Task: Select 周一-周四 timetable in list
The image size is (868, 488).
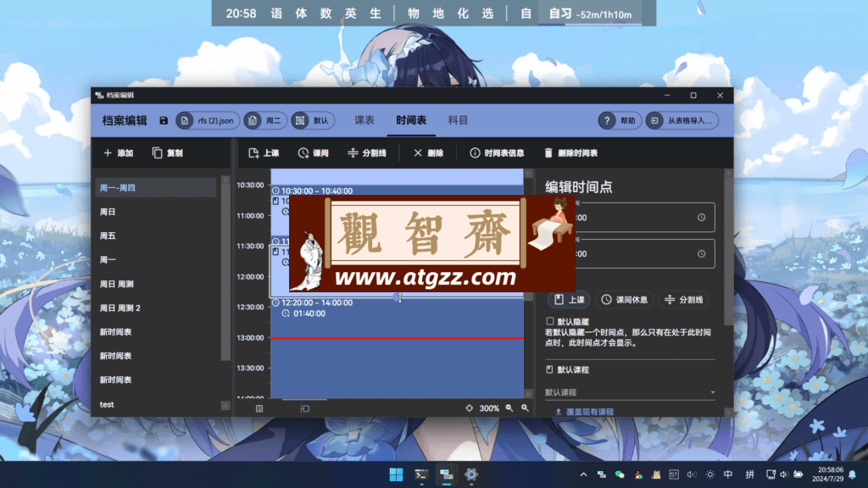Action: tap(156, 187)
